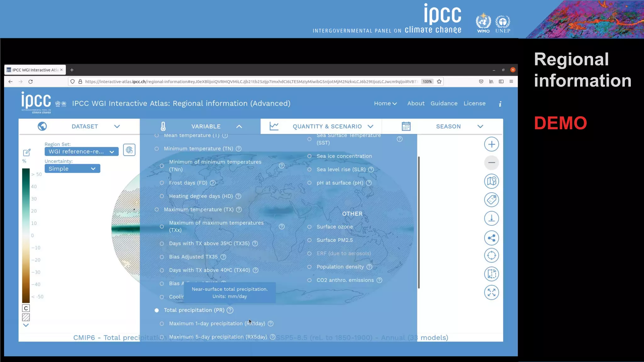Show help for Population density
Image resolution: width=644 pixels, height=362 pixels.
pyautogui.click(x=369, y=267)
